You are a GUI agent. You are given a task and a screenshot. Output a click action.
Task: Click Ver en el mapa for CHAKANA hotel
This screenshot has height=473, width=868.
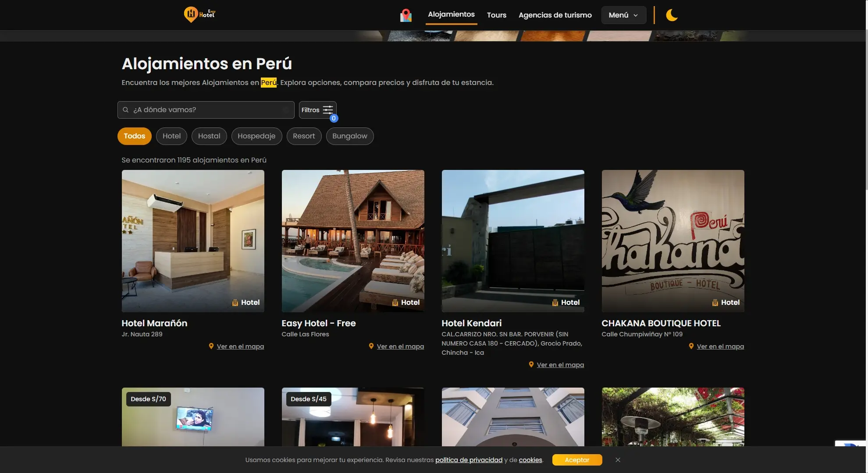pyautogui.click(x=720, y=346)
